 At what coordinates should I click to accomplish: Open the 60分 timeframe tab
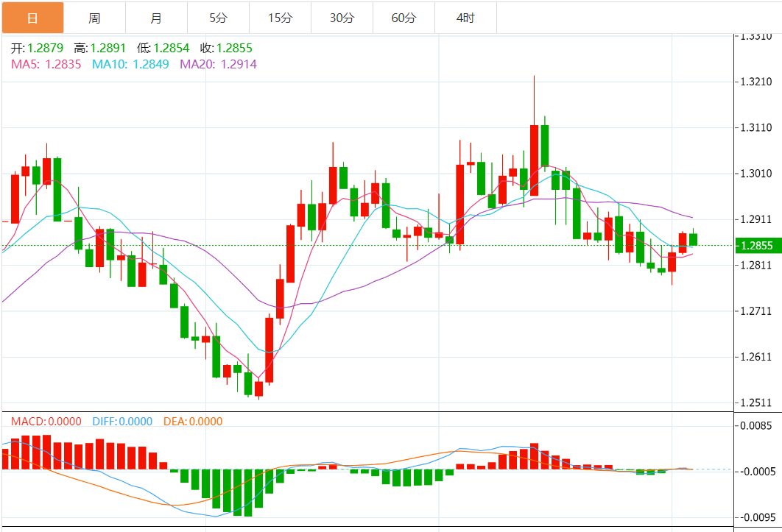tap(404, 18)
